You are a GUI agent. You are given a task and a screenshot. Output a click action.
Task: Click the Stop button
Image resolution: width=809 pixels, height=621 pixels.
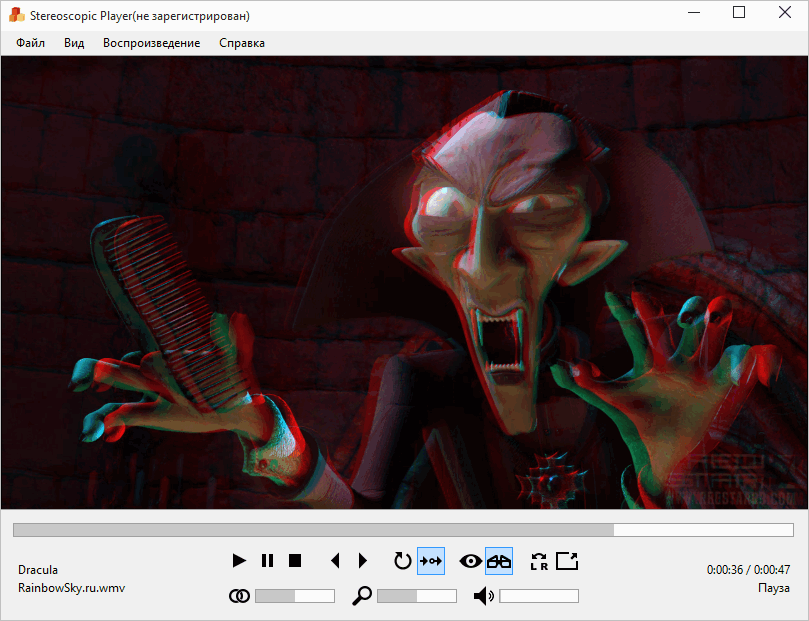(295, 561)
